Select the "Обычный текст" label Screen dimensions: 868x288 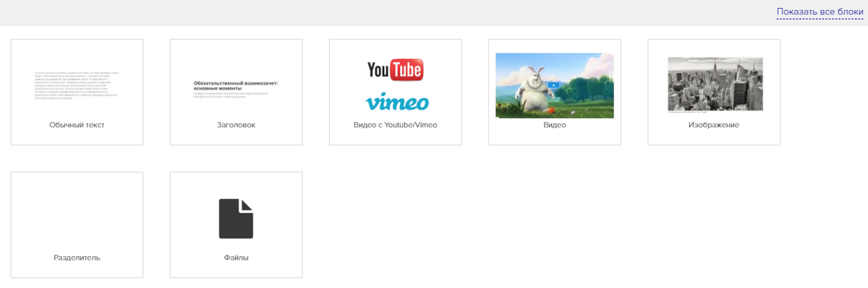(77, 125)
